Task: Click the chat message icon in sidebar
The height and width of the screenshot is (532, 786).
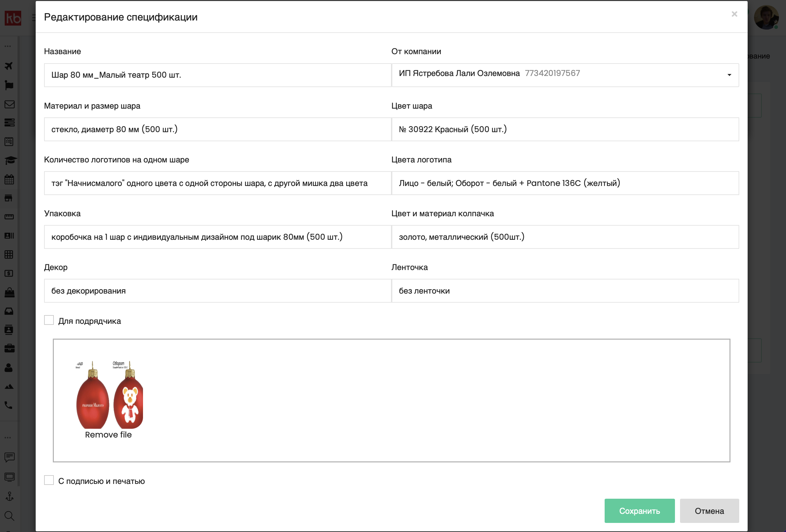Action: click(x=9, y=457)
